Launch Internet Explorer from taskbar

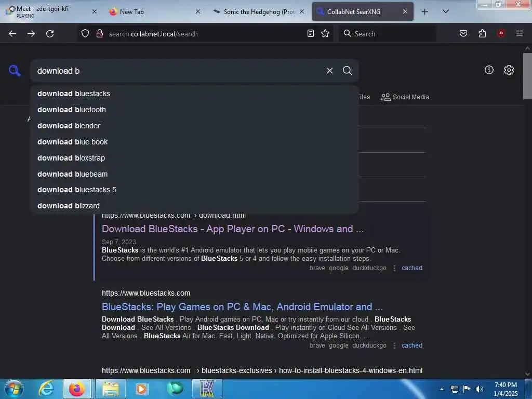click(46, 389)
